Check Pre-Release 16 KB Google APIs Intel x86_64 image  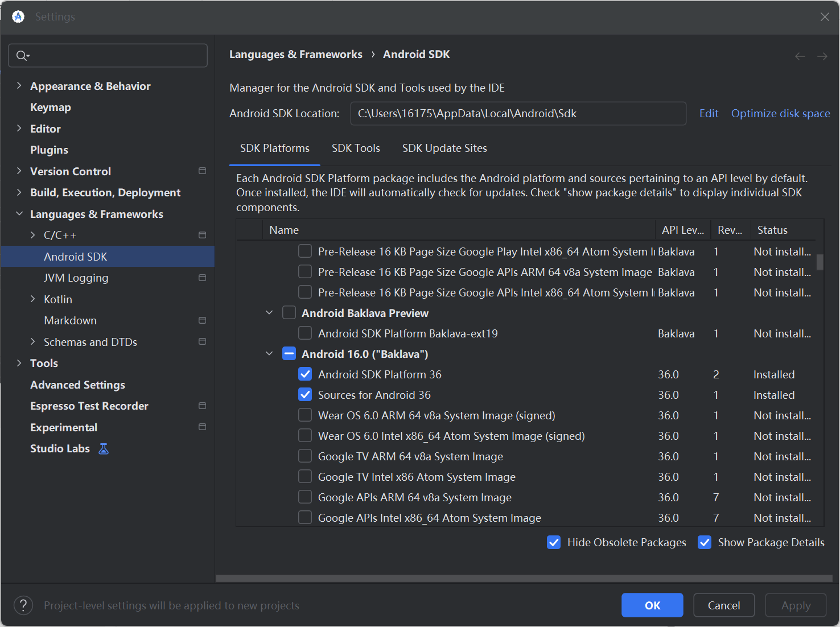(x=305, y=292)
